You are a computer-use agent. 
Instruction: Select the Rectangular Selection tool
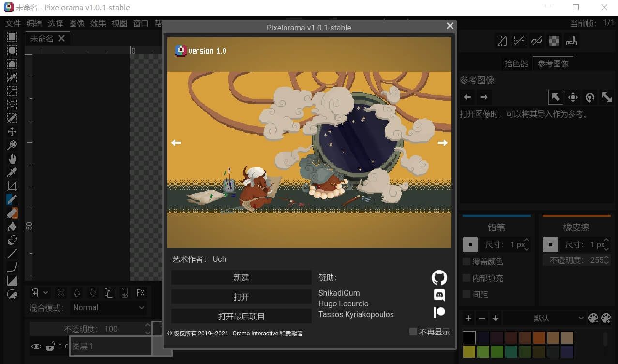coord(12,37)
